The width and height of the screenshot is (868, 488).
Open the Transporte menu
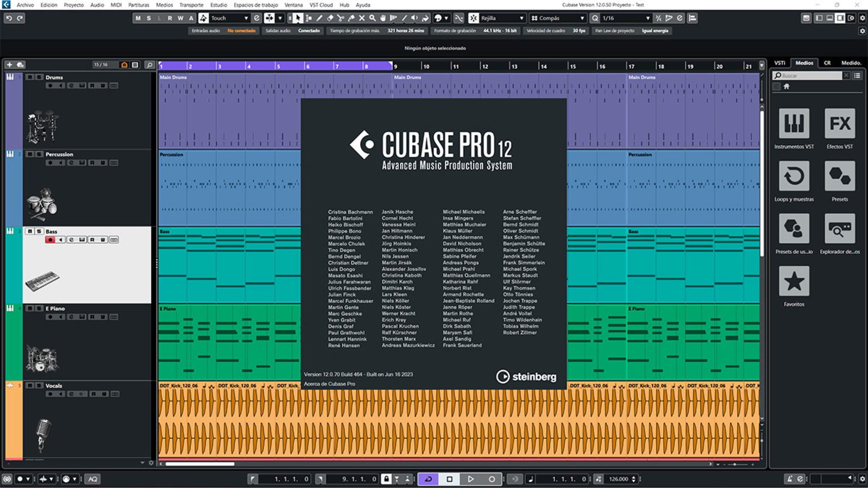pyautogui.click(x=192, y=5)
